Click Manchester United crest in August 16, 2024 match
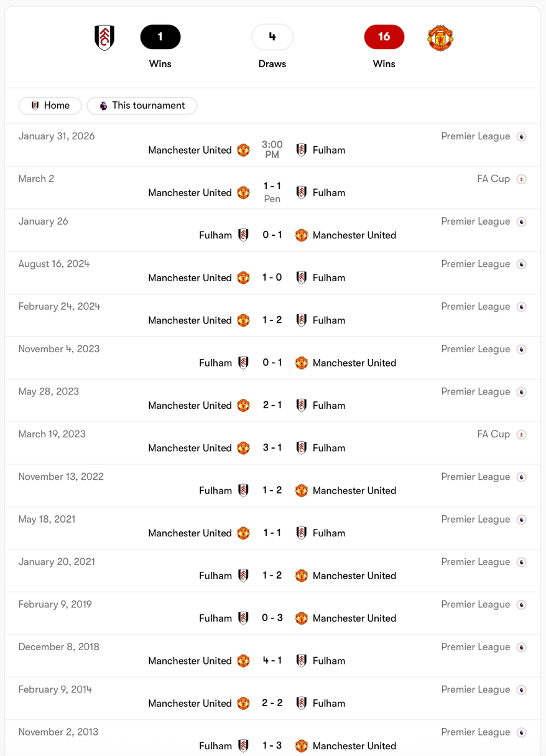 click(x=244, y=278)
